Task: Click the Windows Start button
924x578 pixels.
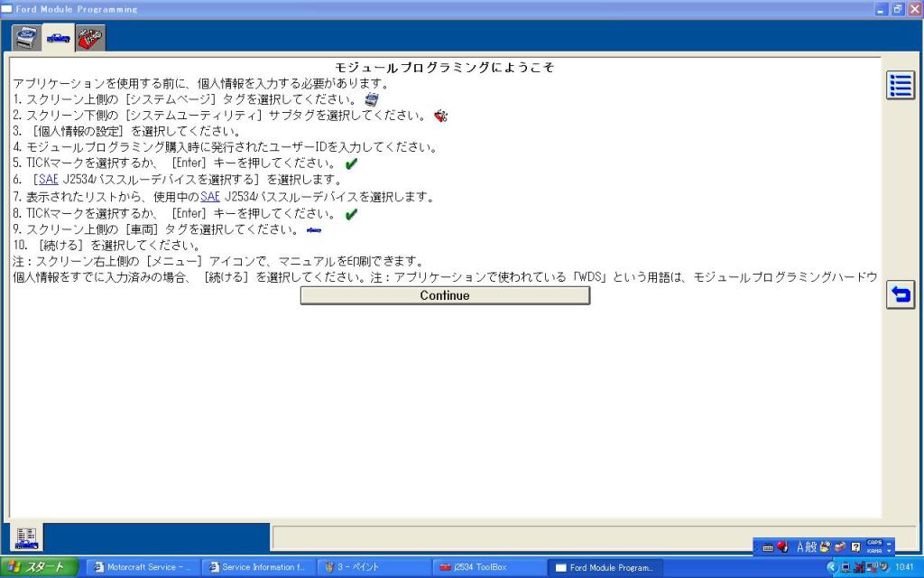Action: pyautogui.click(x=39, y=567)
